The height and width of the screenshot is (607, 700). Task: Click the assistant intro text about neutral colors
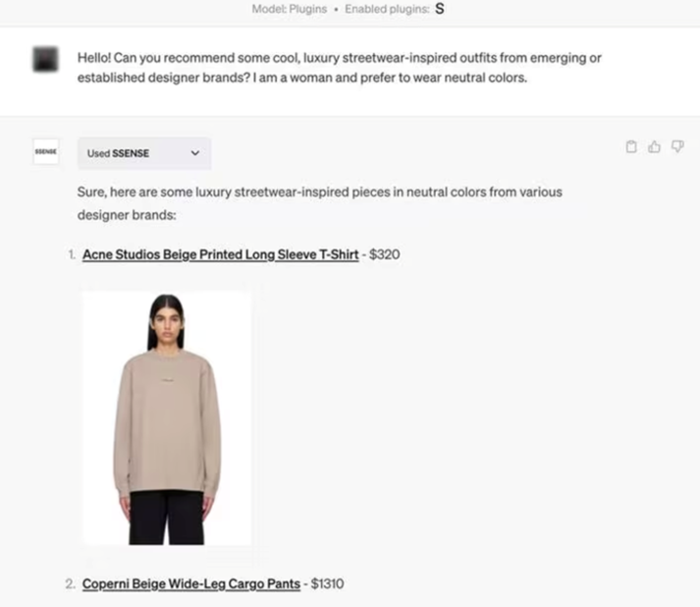(x=320, y=203)
